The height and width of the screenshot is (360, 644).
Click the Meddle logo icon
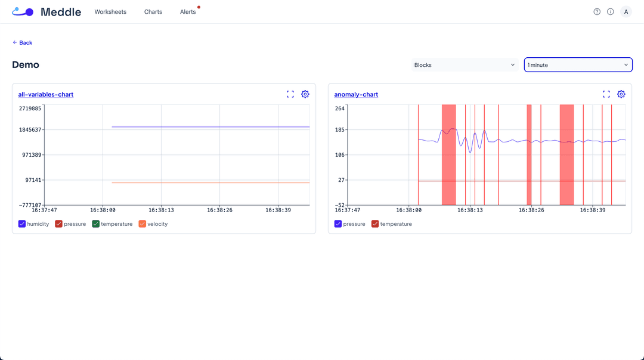coord(23,11)
